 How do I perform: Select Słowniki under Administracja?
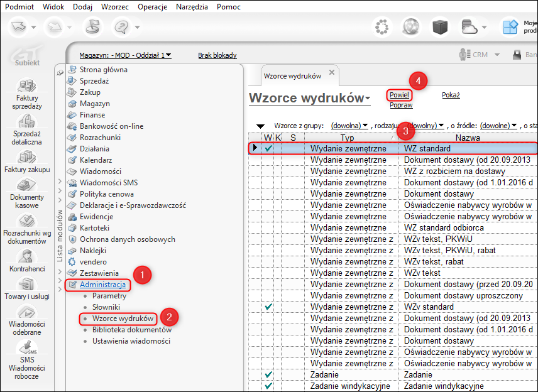click(106, 307)
